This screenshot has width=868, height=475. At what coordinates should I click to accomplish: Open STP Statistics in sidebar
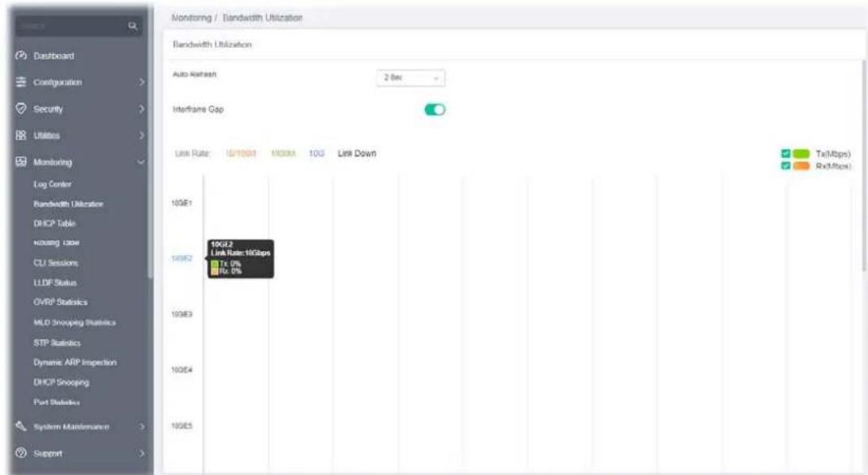(57, 343)
